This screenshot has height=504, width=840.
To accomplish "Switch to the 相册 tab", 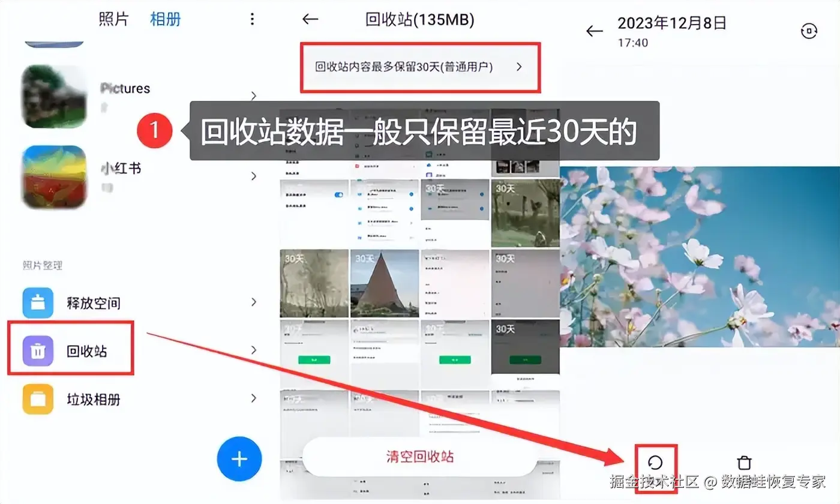I will (x=165, y=19).
